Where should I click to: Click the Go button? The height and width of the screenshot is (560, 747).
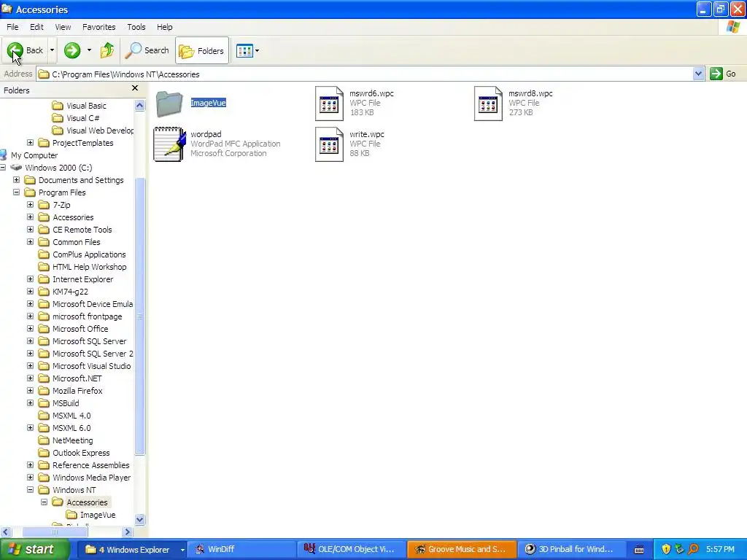click(x=723, y=74)
